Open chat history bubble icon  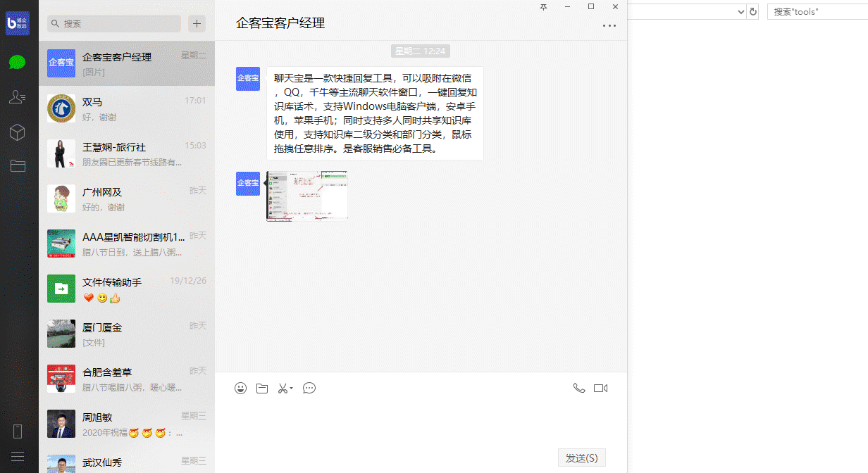(309, 388)
